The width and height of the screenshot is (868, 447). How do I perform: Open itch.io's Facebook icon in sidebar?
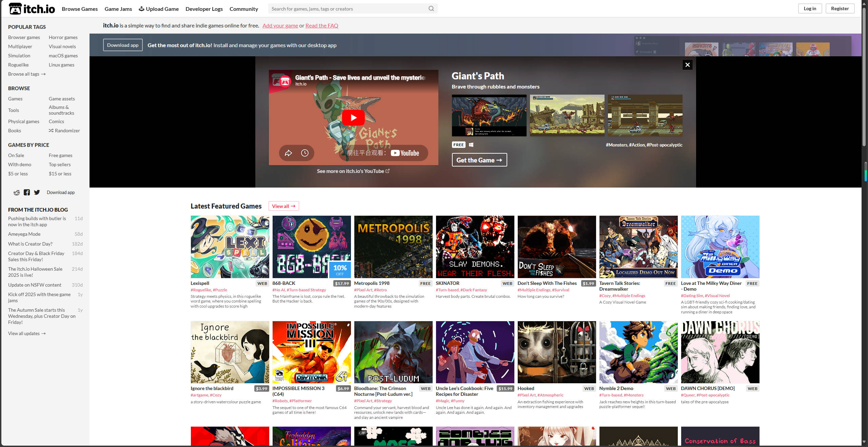tap(27, 193)
